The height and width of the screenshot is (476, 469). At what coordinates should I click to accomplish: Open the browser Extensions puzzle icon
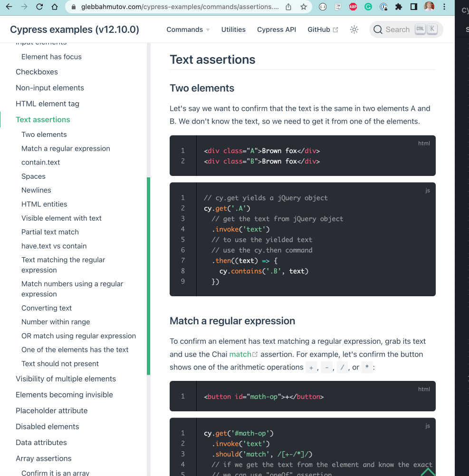click(398, 7)
